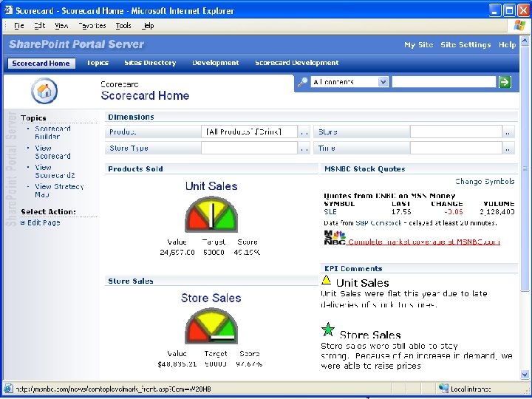Click the Store Sales gauge image
This screenshot has height=399, width=532.
pyautogui.click(x=211, y=326)
